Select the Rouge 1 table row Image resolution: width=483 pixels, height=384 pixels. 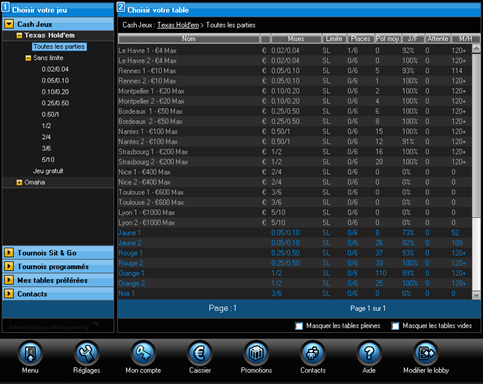[295, 253]
